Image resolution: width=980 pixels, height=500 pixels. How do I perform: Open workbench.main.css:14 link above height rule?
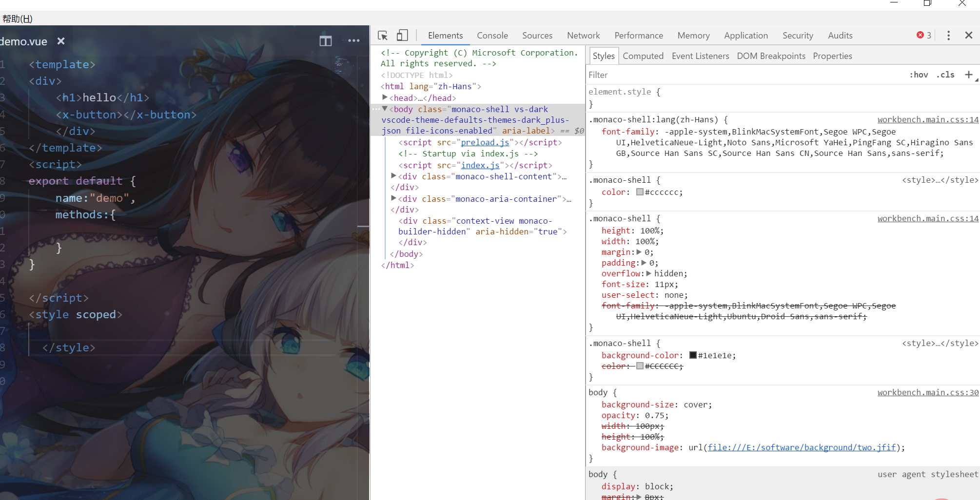point(928,218)
